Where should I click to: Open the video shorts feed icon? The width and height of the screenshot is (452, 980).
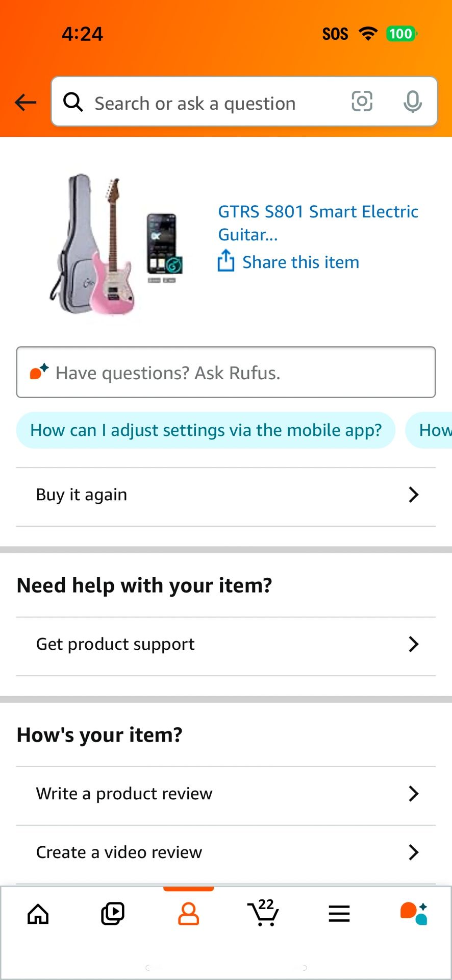coord(113,914)
